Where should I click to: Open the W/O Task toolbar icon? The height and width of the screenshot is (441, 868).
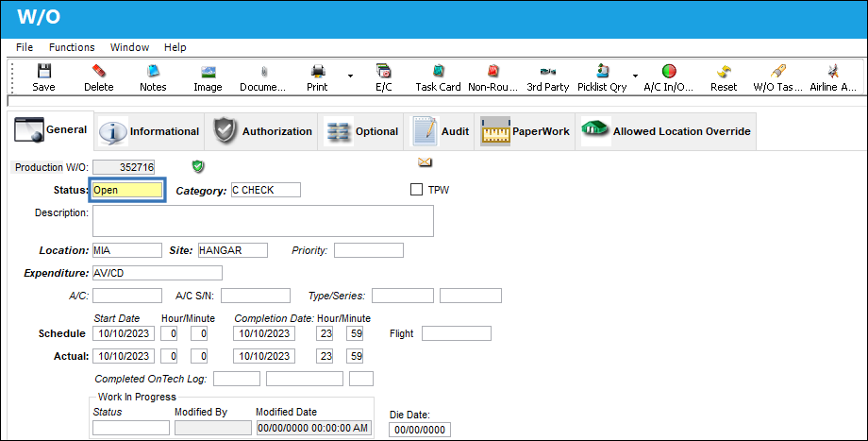(777, 71)
